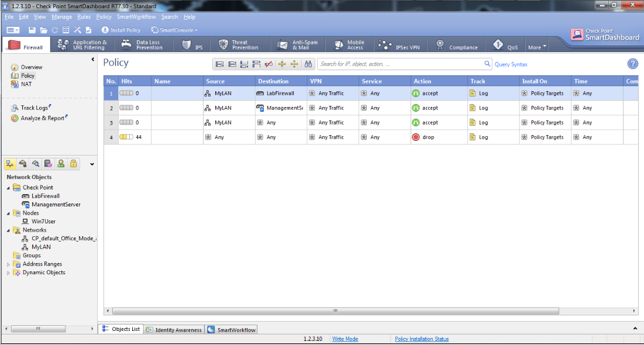
Task: Open the main application menu dropdown button
Action: (x=13, y=30)
